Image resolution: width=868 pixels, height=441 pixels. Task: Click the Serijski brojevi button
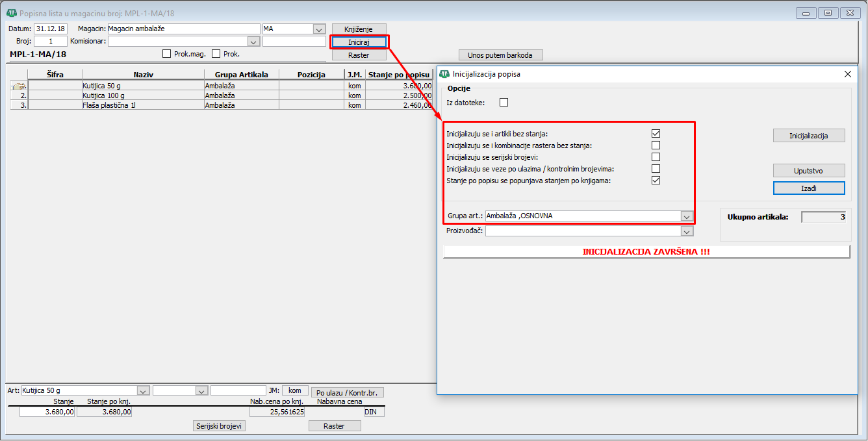(220, 426)
